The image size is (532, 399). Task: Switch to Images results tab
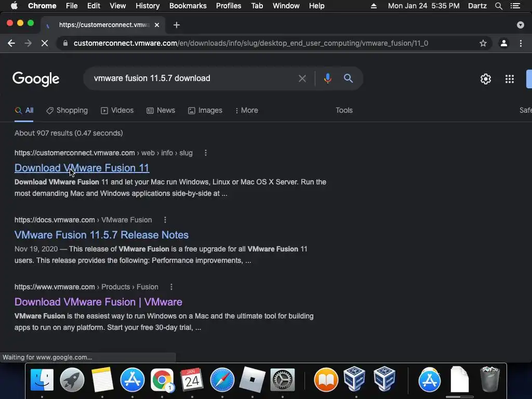click(x=205, y=110)
